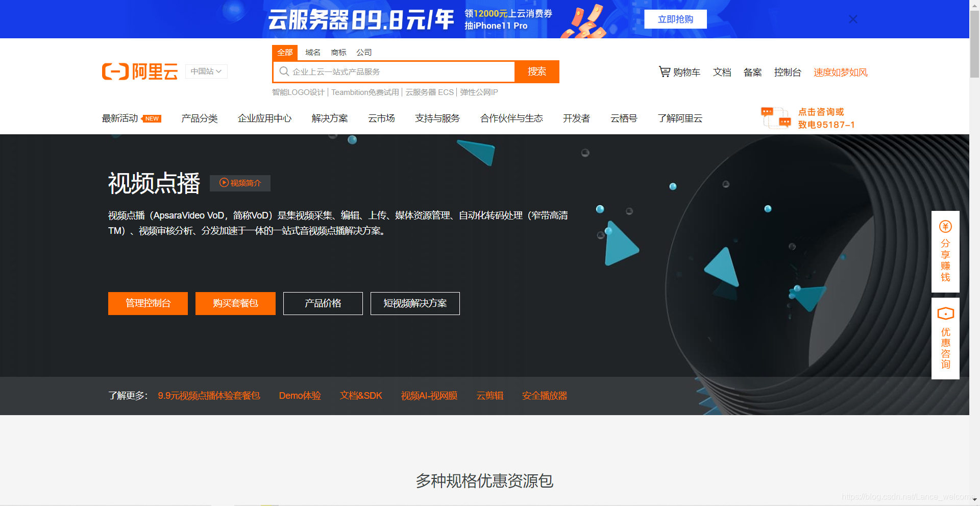980x506 pixels.
Task: Click the chat consultation bubble icon
Action: click(x=776, y=117)
